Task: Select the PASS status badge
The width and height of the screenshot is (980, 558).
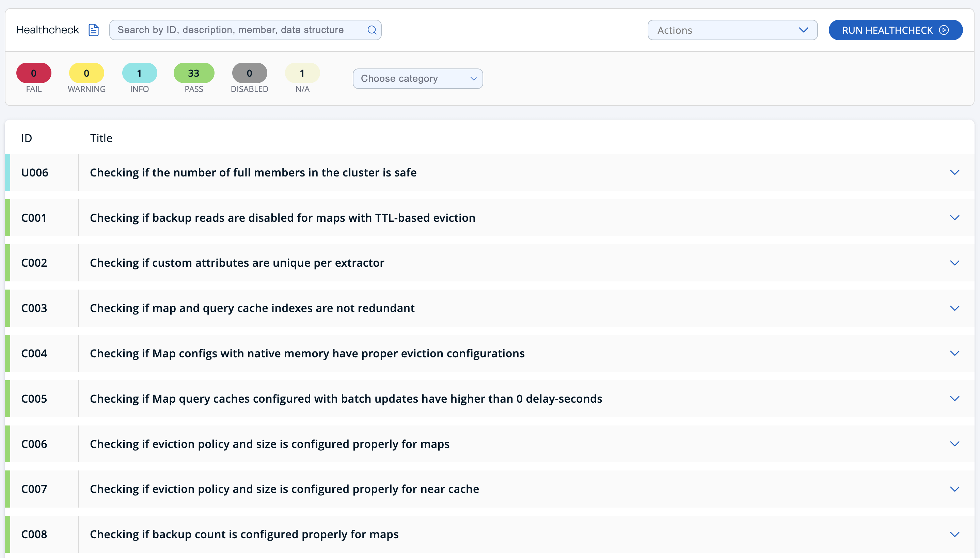Action: coord(194,73)
